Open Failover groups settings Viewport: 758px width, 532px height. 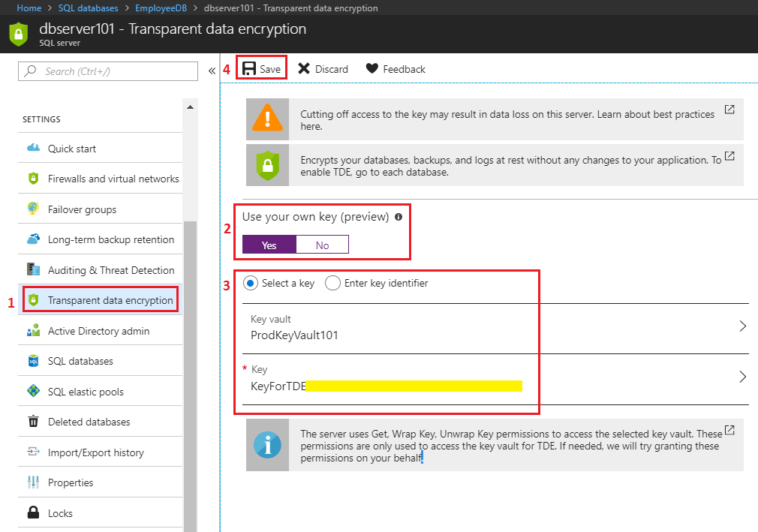coord(100,209)
